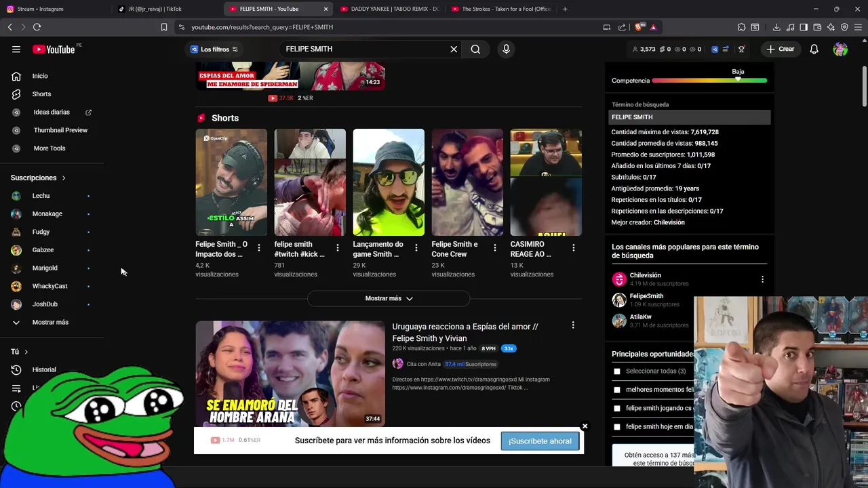Close the subscribe banner
The width and height of the screenshot is (868, 488).
point(585,426)
